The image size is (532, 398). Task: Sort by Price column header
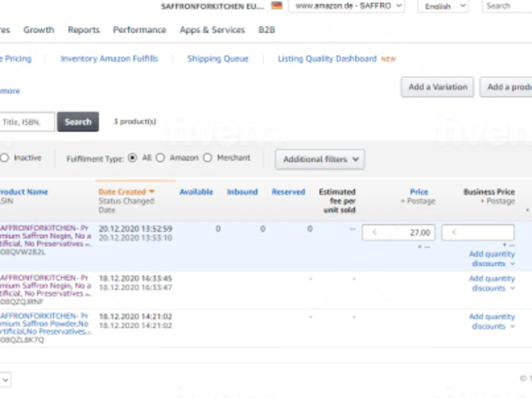(x=419, y=192)
